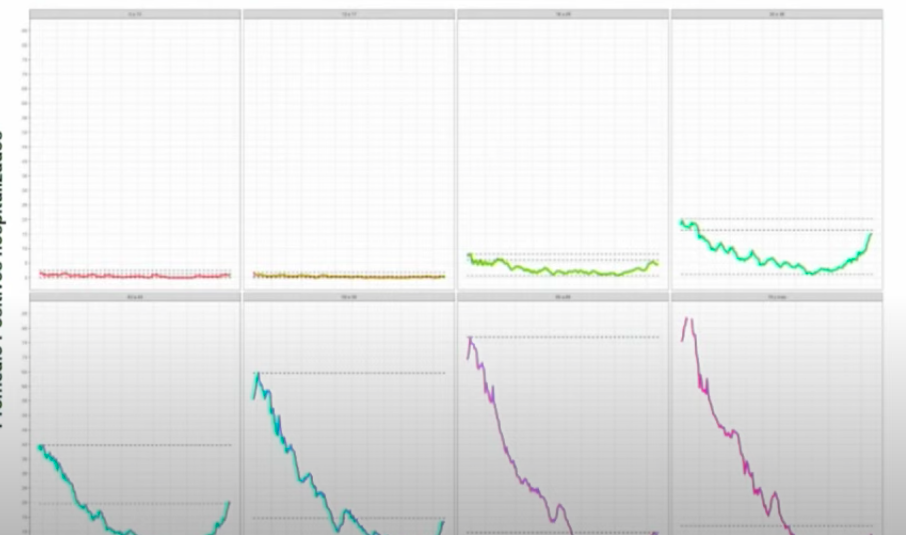
Task: Click the topmost dashed line in the top-right chart
Action: click(800, 219)
